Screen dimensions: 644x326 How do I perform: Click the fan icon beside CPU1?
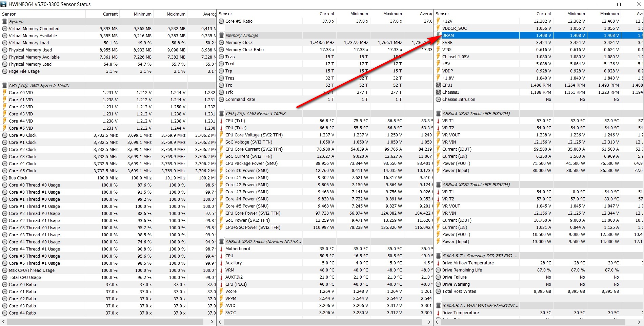click(x=438, y=85)
